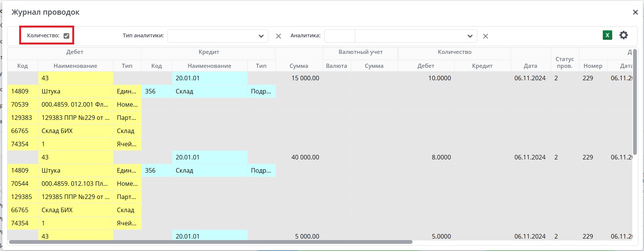644x251 pixels.
Task: Click the Дата column header
Action: 530,66
